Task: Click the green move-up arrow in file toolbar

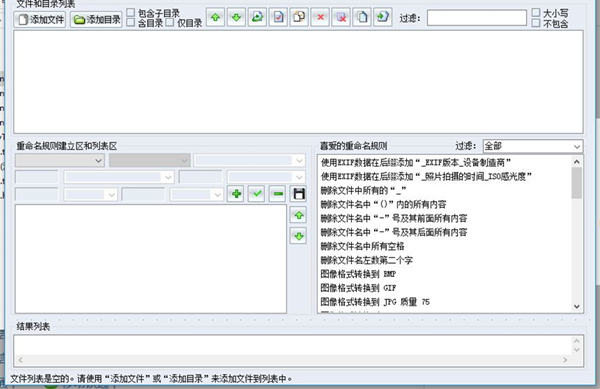Action: click(215, 17)
